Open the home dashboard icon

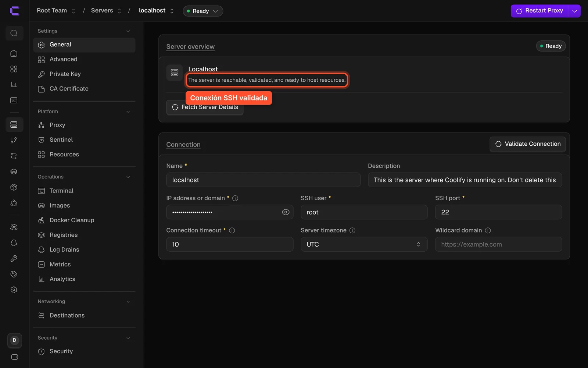tap(14, 53)
